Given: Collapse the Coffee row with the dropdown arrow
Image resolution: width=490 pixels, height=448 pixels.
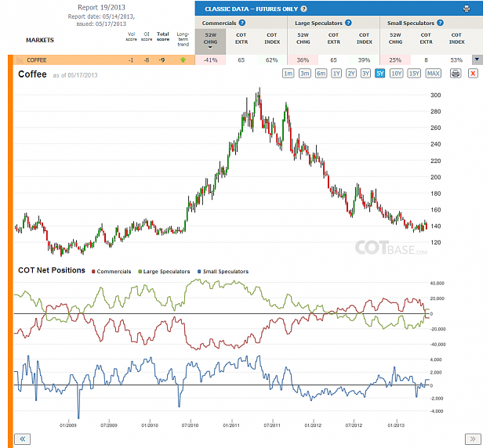Looking at the screenshot, I should pyautogui.click(x=477, y=60).
